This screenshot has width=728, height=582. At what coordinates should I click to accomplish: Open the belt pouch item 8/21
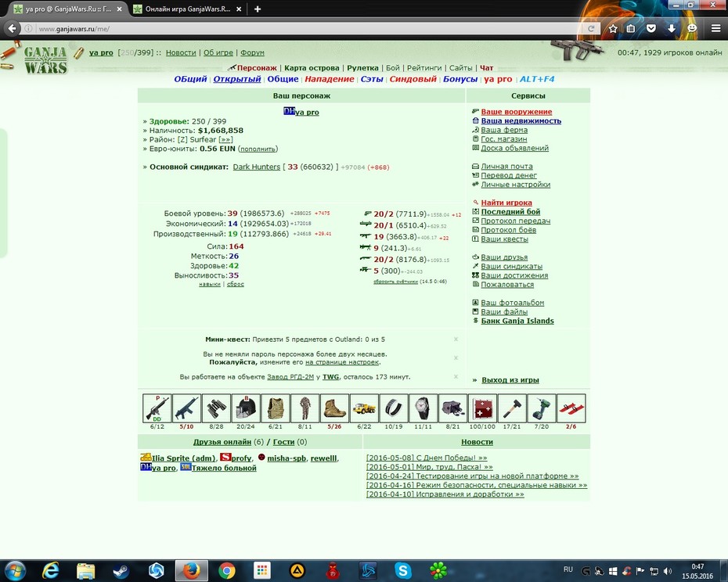[452, 408]
